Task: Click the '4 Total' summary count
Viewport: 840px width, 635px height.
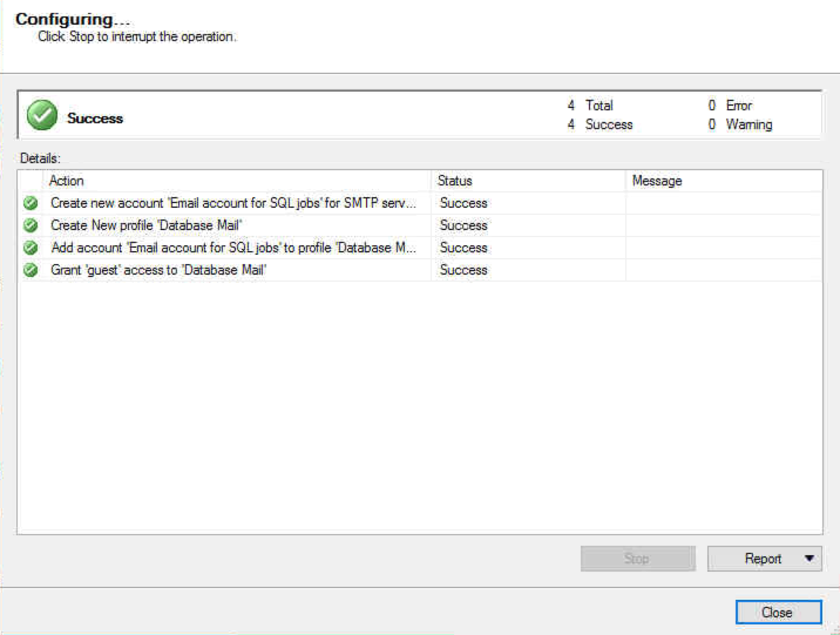Action: click(x=590, y=106)
